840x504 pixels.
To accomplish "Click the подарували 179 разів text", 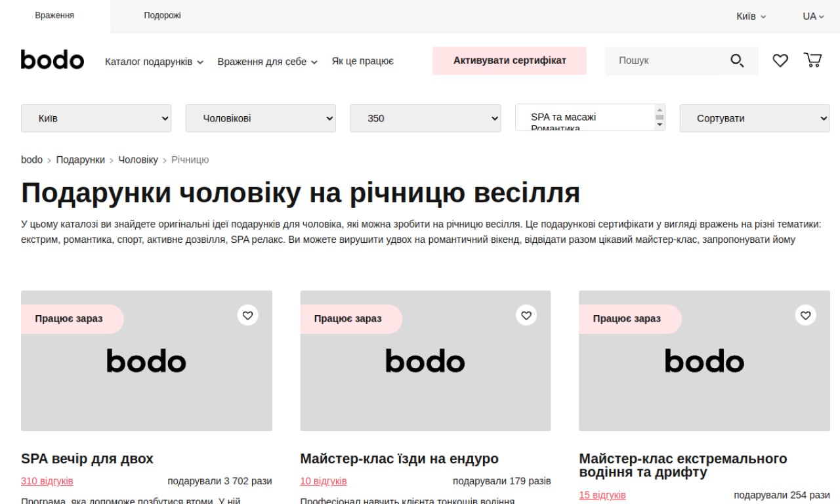I will 502,481.
